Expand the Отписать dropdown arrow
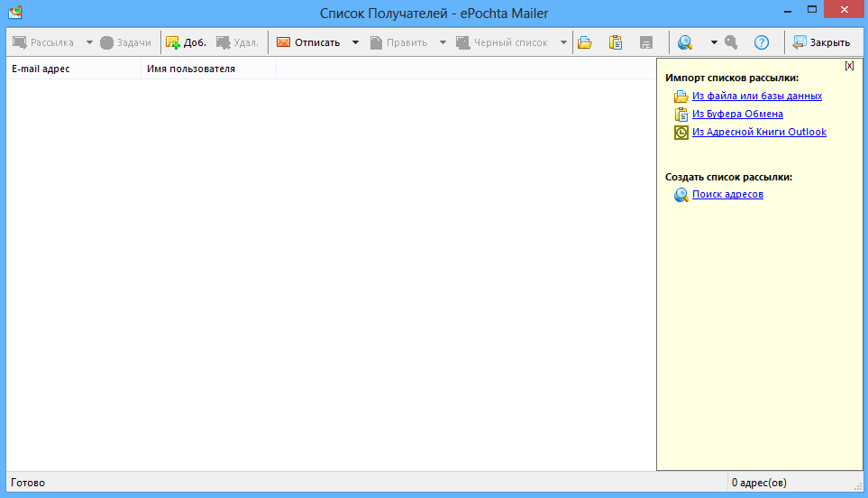 (x=355, y=42)
